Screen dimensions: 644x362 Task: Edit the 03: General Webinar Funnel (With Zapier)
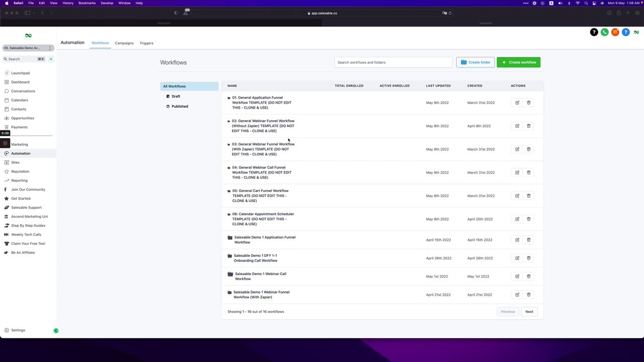[517, 149]
